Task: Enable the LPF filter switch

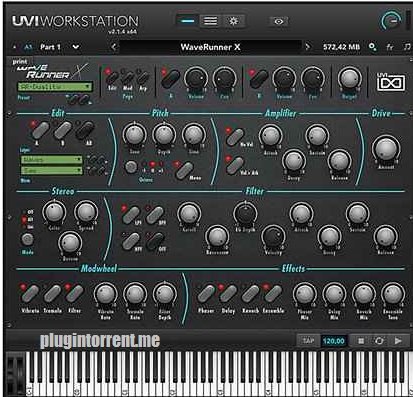Action: 131,215
